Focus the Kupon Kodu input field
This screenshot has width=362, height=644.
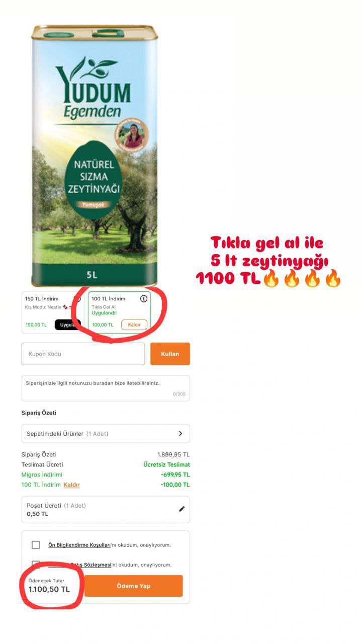[83, 354]
